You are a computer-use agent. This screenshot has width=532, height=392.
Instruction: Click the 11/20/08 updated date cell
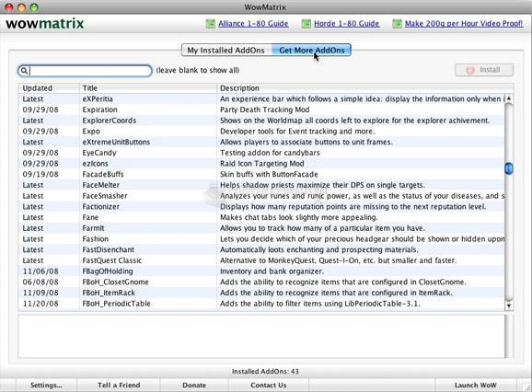(x=40, y=304)
